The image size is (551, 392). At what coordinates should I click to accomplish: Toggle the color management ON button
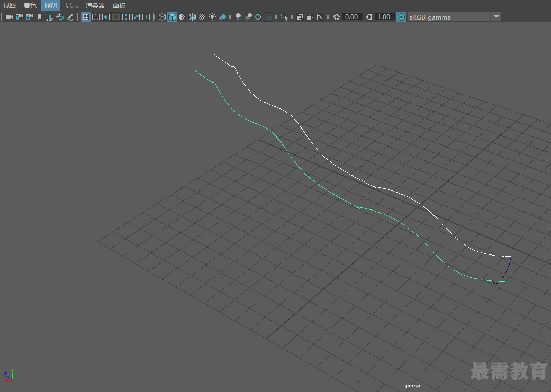(x=401, y=17)
